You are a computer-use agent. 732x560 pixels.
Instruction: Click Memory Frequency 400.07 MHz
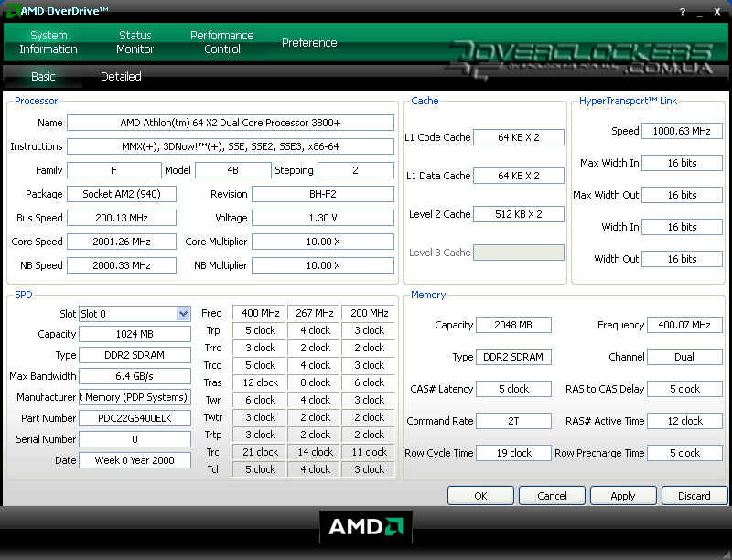(684, 325)
